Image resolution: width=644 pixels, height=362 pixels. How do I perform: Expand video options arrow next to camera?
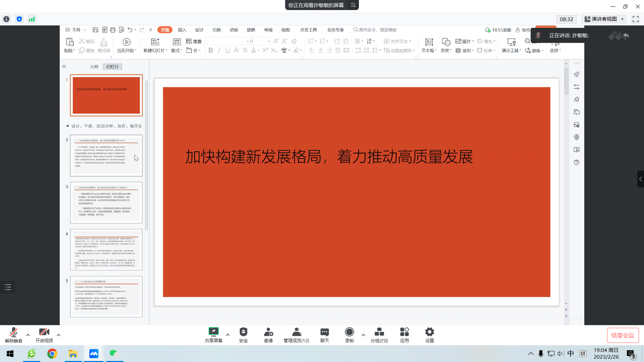point(58,335)
